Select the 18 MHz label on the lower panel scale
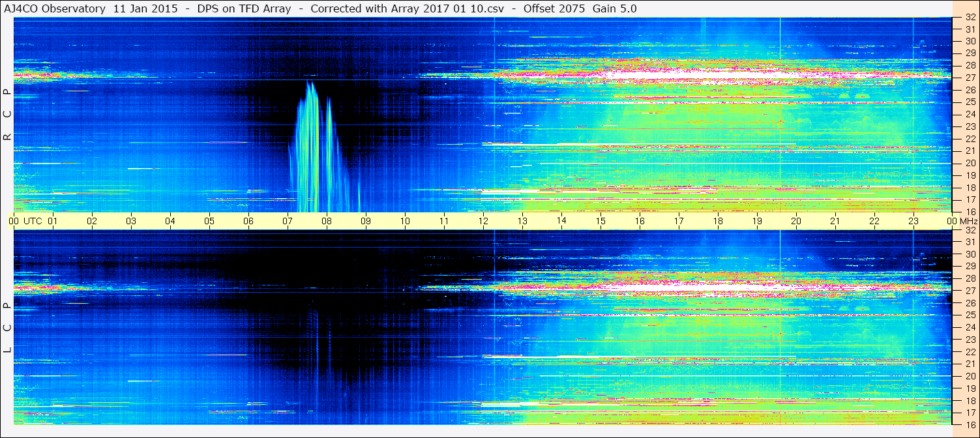This screenshot has width=980, height=438. tap(970, 401)
